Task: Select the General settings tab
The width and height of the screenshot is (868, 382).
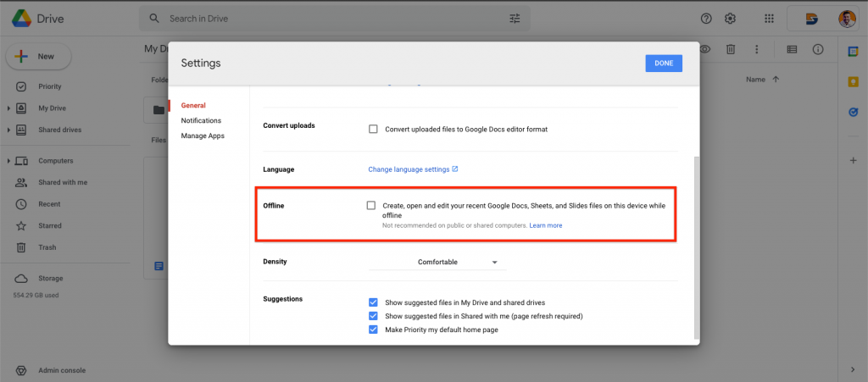Action: pos(193,105)
